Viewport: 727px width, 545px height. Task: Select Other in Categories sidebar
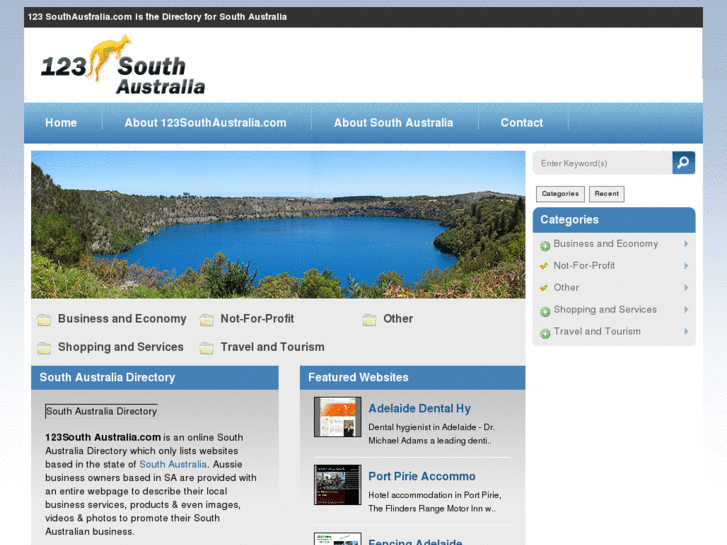click(x=566, y=288)
